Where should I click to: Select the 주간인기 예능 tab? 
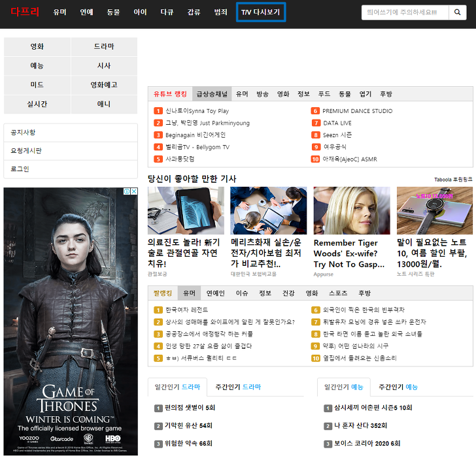[398, 387]
